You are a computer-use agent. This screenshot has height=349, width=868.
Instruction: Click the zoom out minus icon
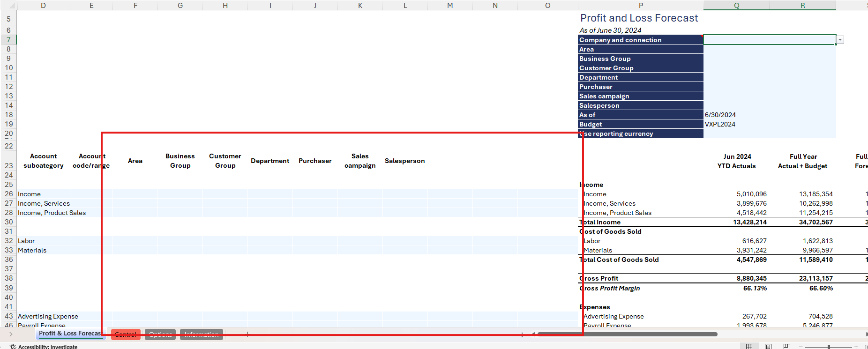pos(801,347)
